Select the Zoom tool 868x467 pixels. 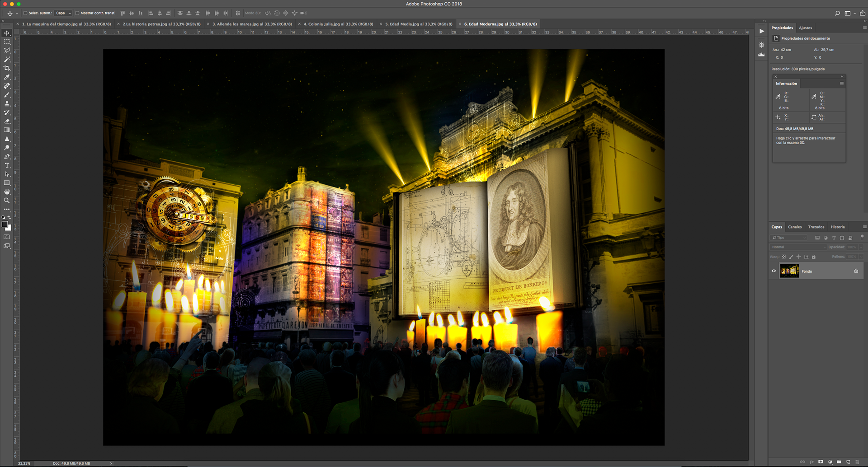tap(7, 201)
